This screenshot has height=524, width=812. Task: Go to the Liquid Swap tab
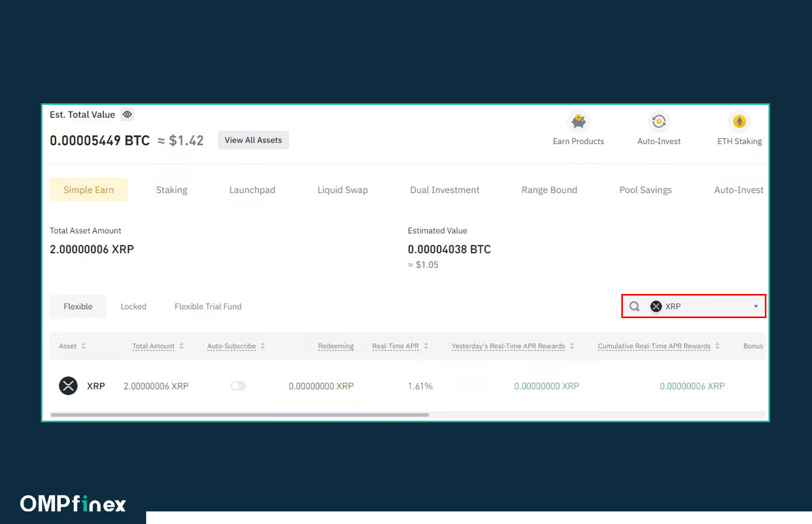343,190
